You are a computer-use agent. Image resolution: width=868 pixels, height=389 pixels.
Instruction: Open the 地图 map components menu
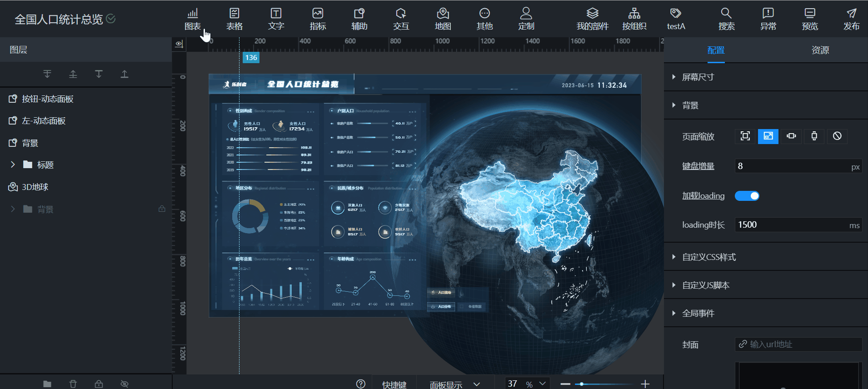pos(443,19)
